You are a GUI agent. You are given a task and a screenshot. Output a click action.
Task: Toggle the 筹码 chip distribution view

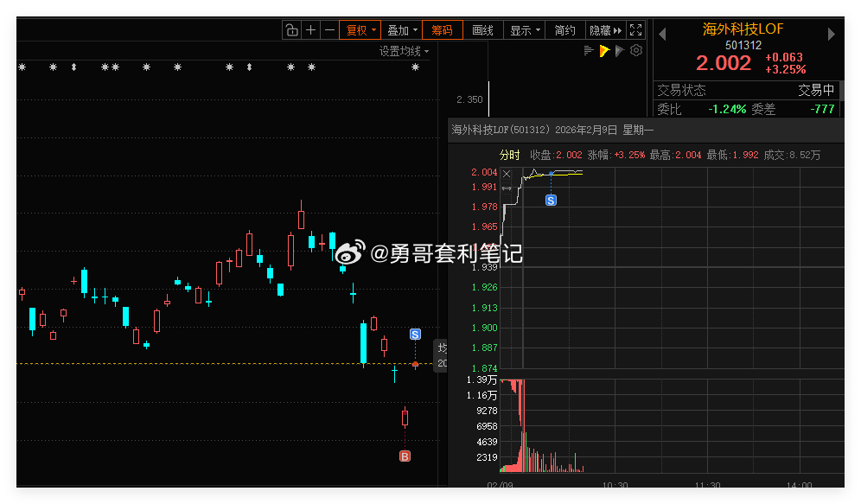(x=442, y=29)
